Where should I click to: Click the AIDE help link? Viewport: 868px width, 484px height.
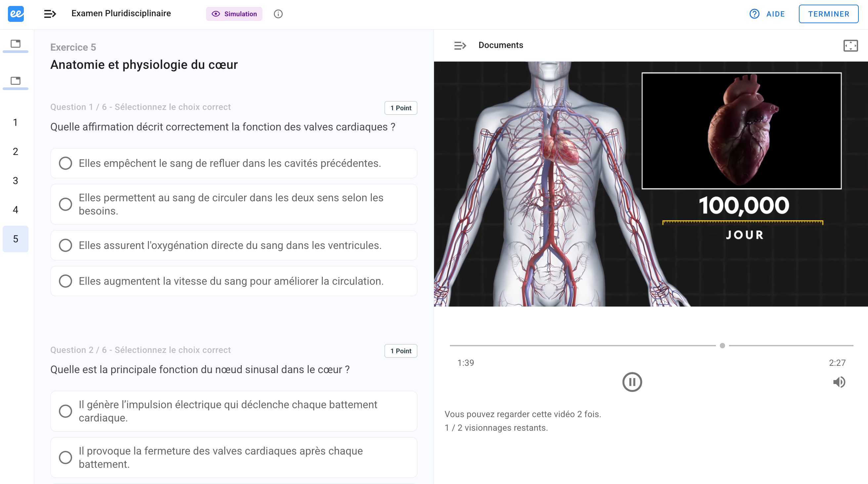(767, 14)
